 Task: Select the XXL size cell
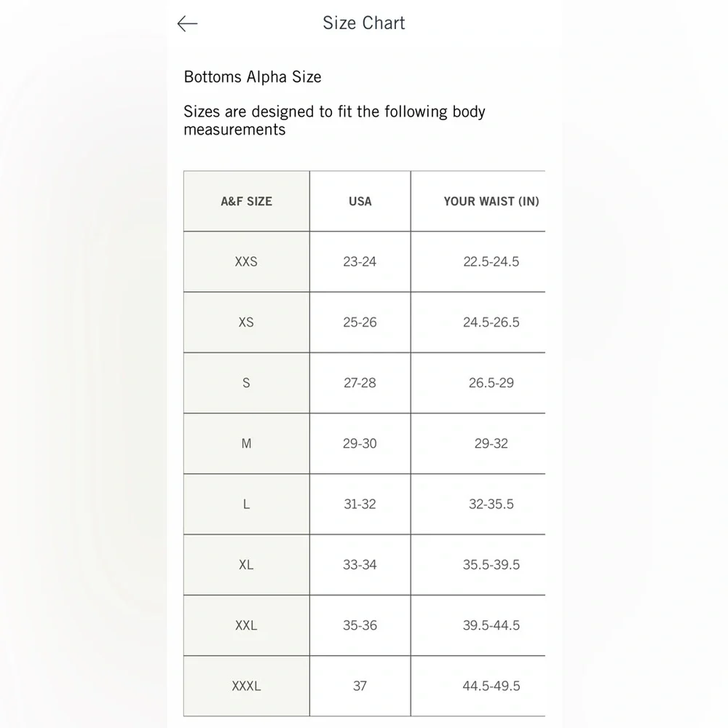247,625
